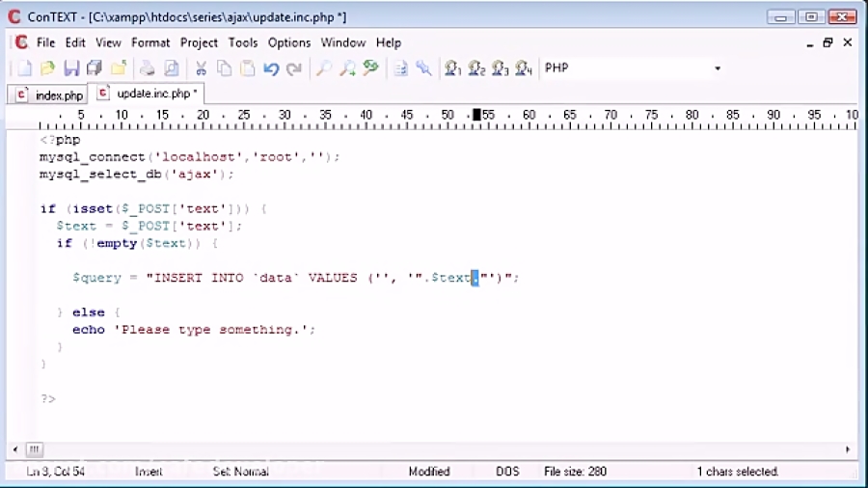Open the PHP highlighter dropdown
The width and height of the screenshot is (868, 488).
coord(718,68)
